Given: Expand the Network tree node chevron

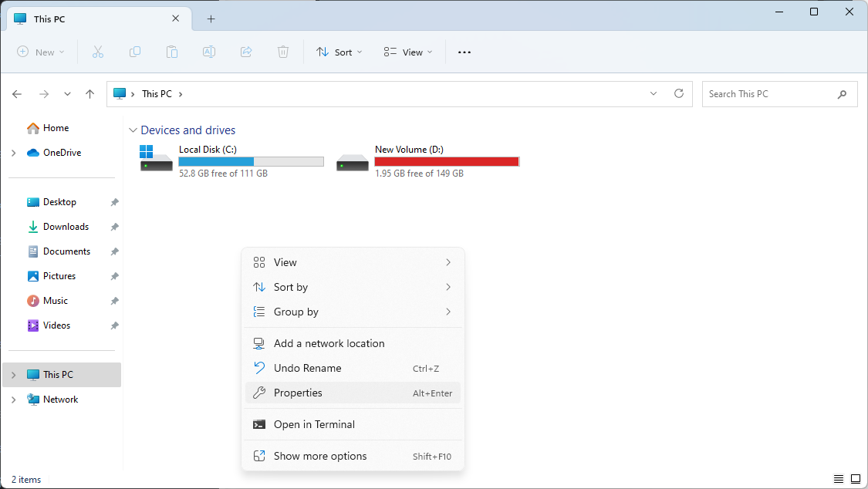Looking at the screenshot, I should [x=14, y=400].
